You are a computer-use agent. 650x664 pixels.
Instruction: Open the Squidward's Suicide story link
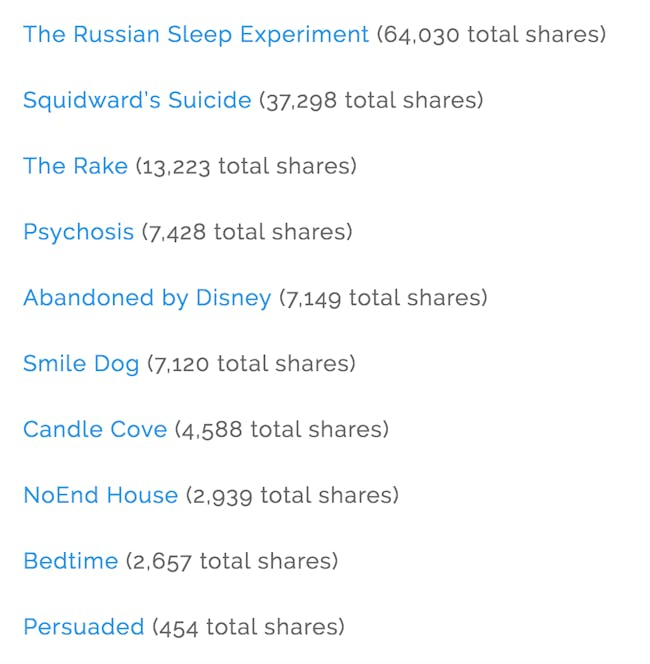click(x=137, y=100)
